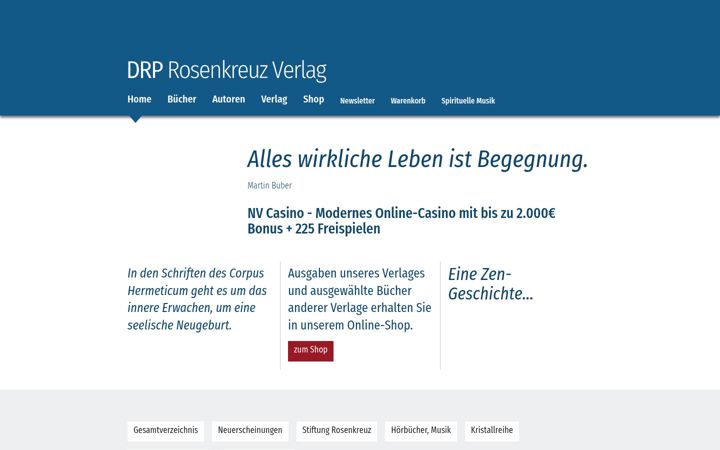720x450 pixels.
Task: Open the Corpus Hermeticum teaser text
Action: [x=197, y=299]
